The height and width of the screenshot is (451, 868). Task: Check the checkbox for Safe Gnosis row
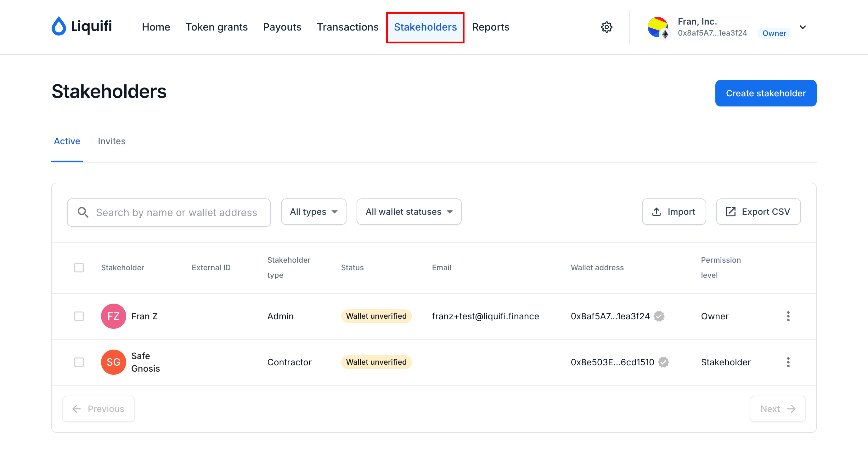[79, 362]
